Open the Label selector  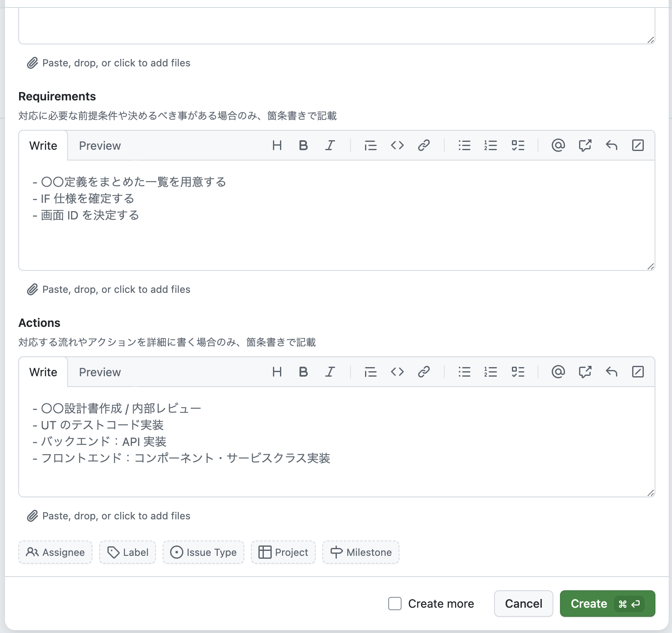(x=127, y=552)
